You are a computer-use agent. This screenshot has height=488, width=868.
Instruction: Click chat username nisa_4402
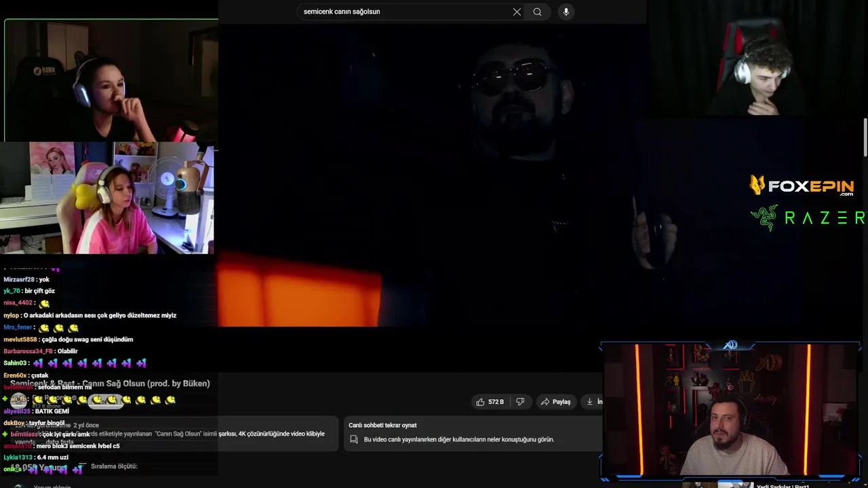(18, 303)
